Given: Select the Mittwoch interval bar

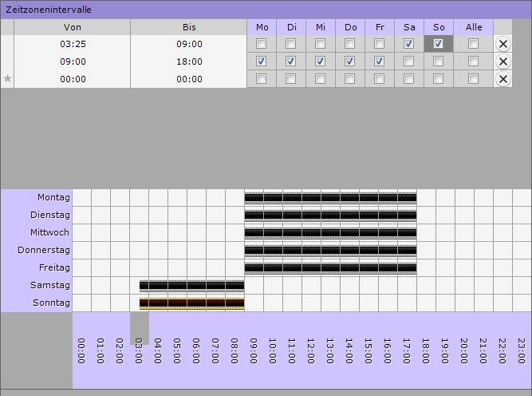Looking at the screenshot, I should click(330, 233).
